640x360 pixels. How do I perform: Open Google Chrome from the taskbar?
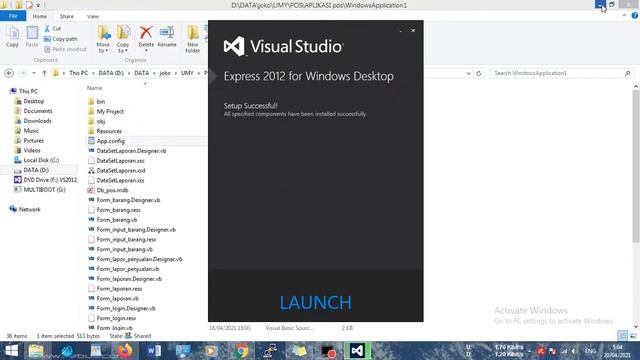click(241, 351)
